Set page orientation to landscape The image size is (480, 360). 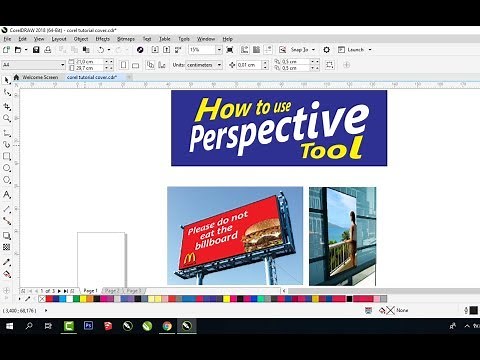pos(135,65)
